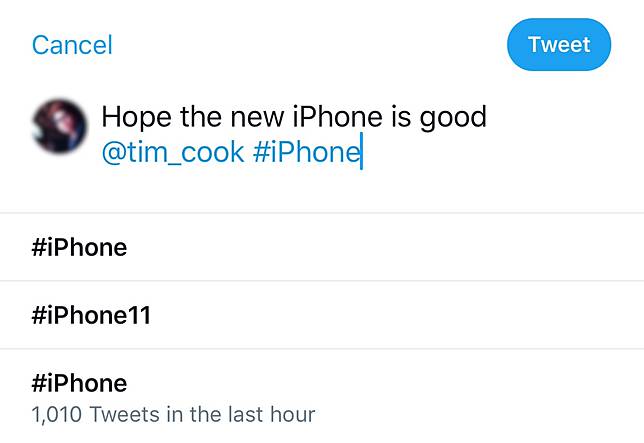Screen dimensions: 644x443
Task: Tap the Cancel link
Action: [72, 45]
